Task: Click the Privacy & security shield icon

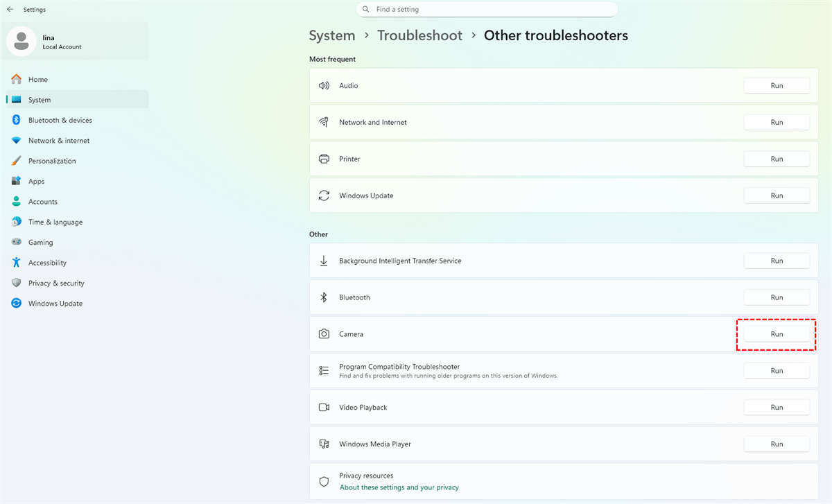Action: click(16, 283)
